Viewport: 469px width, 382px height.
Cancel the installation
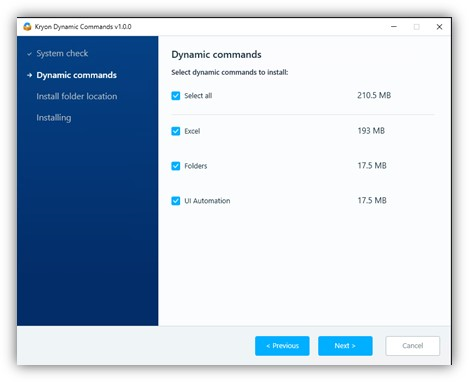412,346
